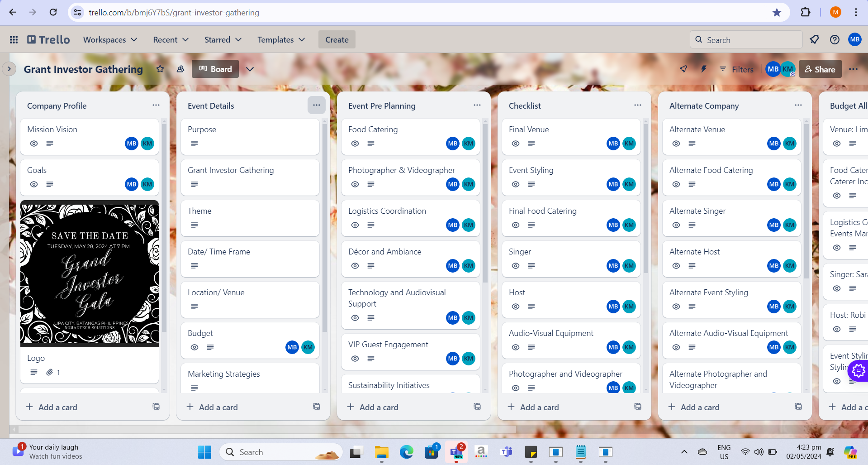868x465 pixels.
Task: Toggle watch eye on Final Venue card
Action: coord(516,144)
